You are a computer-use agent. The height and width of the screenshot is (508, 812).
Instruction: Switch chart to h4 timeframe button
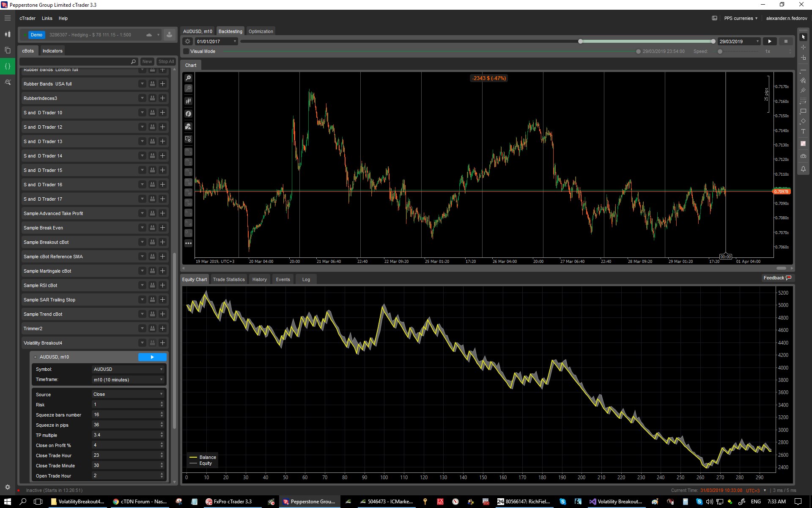(x=188, y=223)
